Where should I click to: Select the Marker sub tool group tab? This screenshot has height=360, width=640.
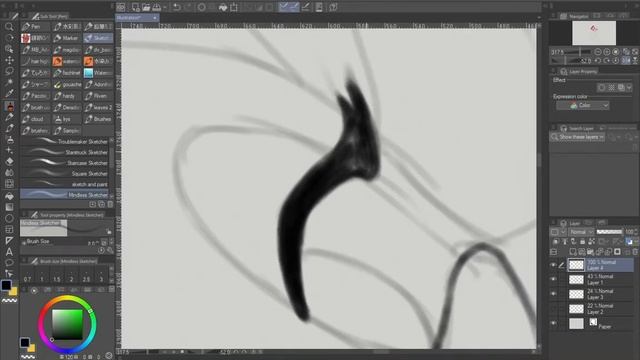[67, 38]
